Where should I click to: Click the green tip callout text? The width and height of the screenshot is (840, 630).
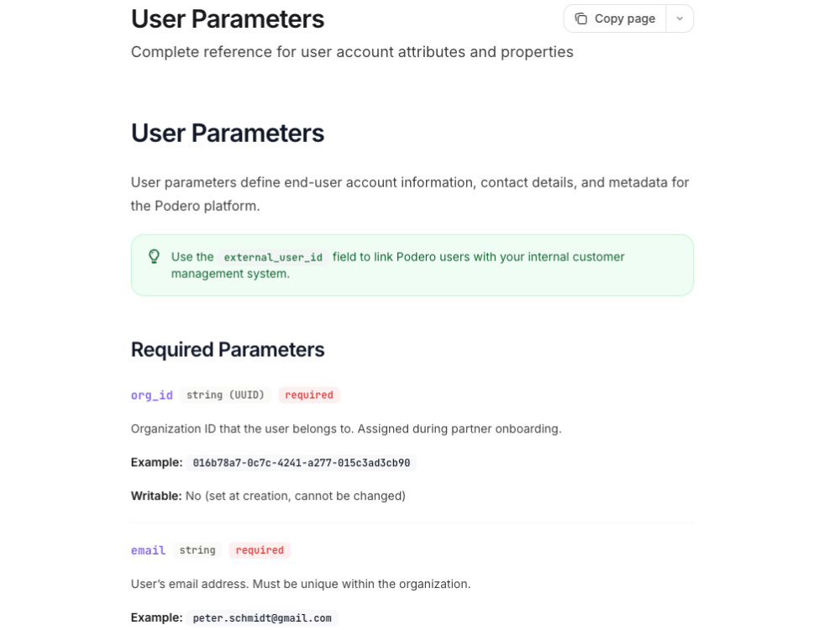coord(397,265)
